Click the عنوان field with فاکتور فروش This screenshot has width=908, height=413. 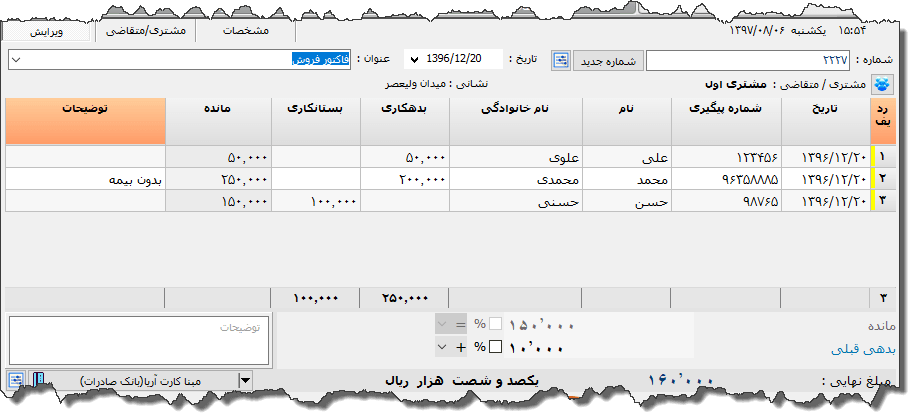180,60
